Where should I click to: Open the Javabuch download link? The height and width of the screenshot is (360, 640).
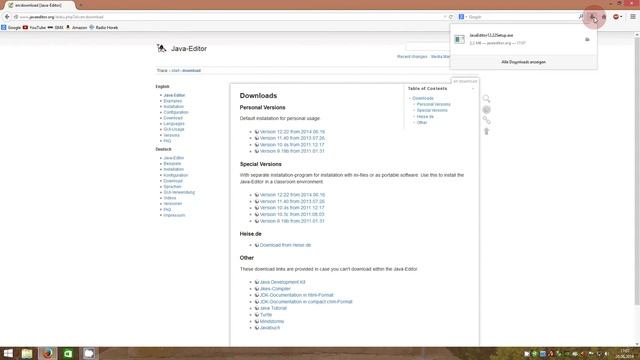(270, 328)
